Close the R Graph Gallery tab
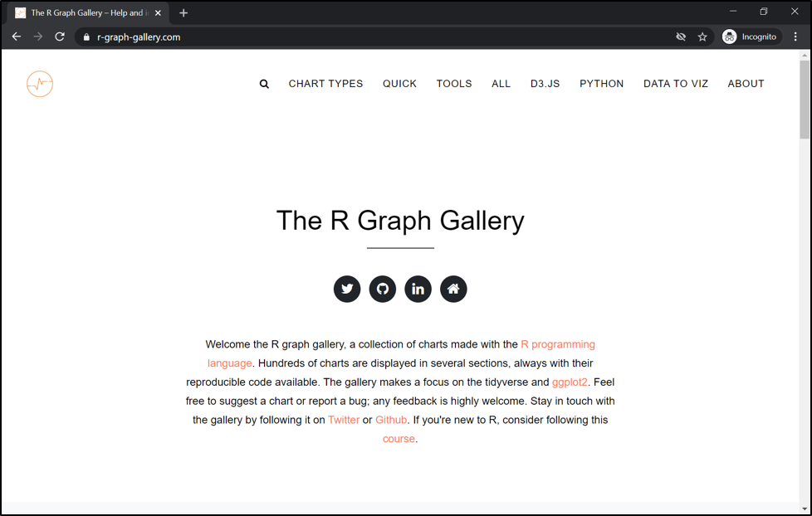This screenshot has width=812, height=516. [158, 13]
